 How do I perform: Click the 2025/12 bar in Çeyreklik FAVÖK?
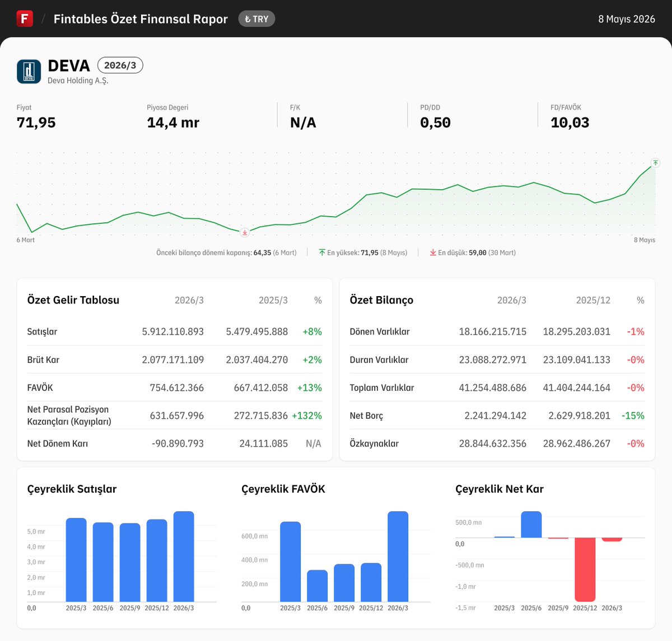point(371,582)
